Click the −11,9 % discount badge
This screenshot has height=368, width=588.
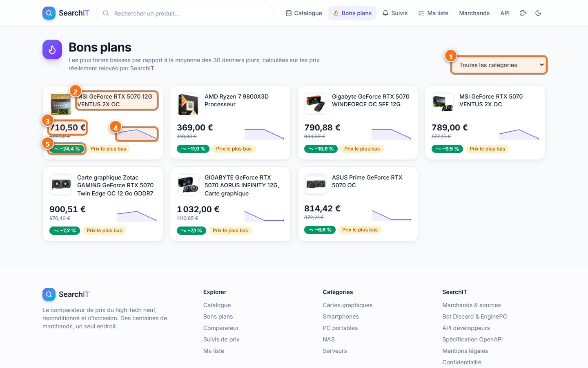pos(193,149)
